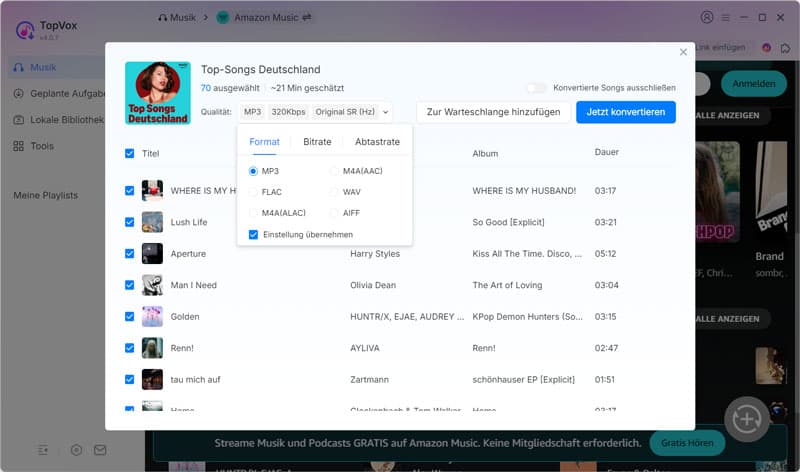
Task: Click Zur Warteschlange hinzufügen button
Action: [x=493, y=112]
